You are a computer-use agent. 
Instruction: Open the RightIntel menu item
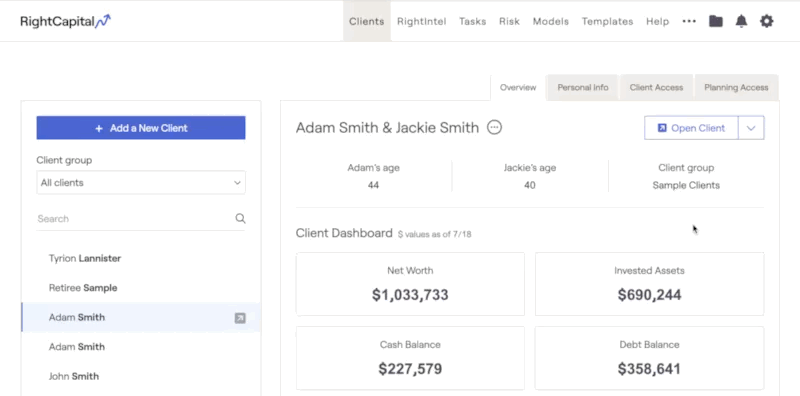(x=421, y=21)
